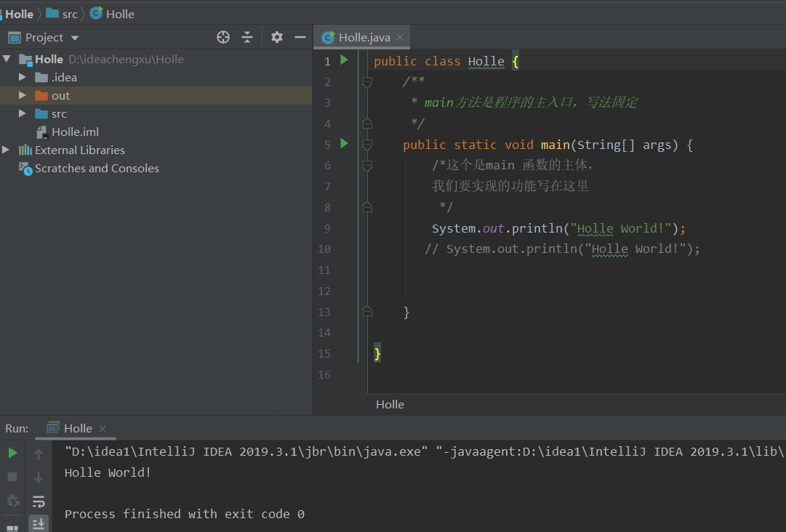Click Holle project name in breadcrumb bar

point(19,14)
